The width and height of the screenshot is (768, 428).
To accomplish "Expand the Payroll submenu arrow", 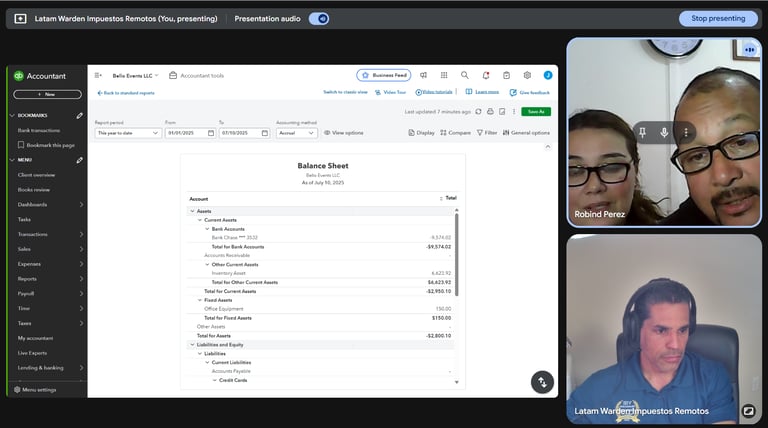I will pos(81,293).
